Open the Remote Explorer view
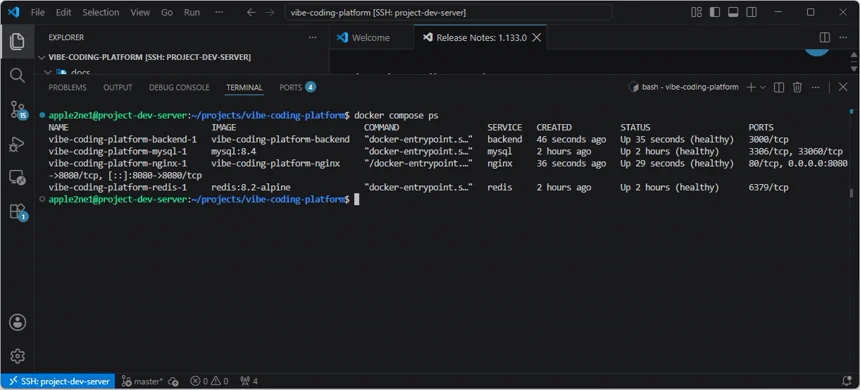 tap(17, 178)
